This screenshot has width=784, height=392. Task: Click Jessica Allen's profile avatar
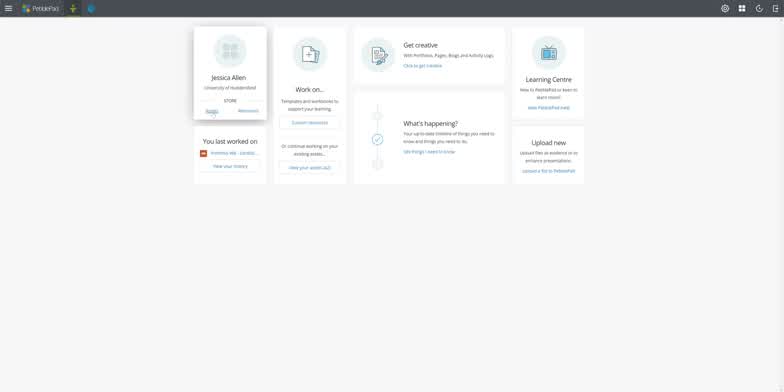(x=230, y=51)
